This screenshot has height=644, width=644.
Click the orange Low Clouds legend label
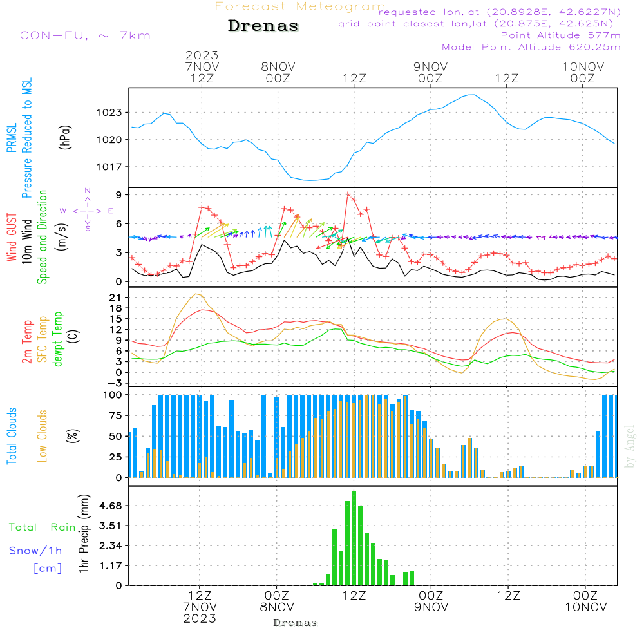(x=43, y=436)
